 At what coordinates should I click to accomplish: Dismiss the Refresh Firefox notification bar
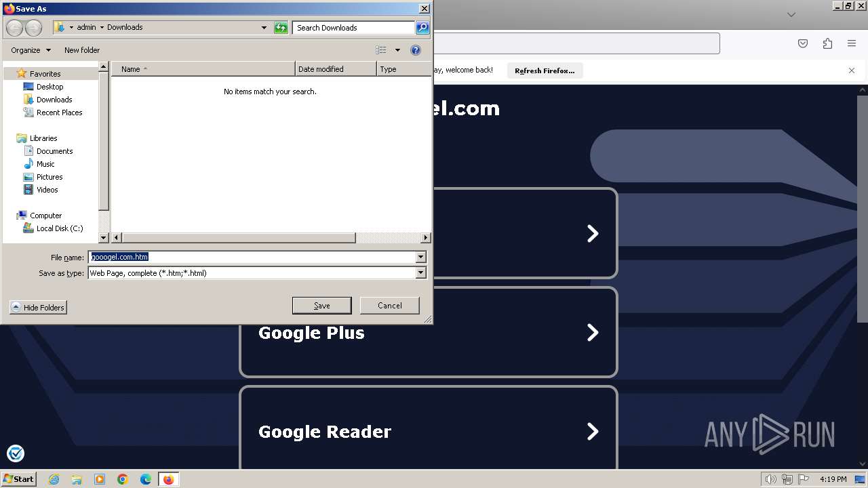pyautogui.click(x=852, y=70)
